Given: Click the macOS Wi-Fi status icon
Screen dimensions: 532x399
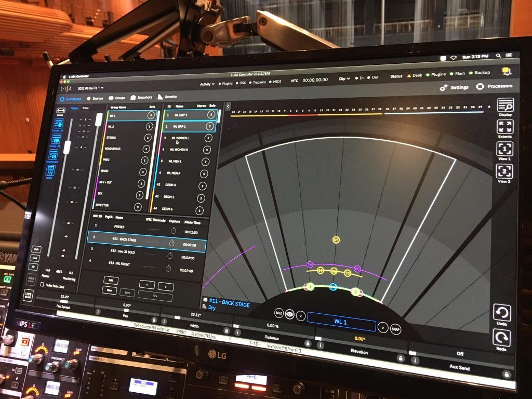Looking at the screenshot, I should (453, 58).
